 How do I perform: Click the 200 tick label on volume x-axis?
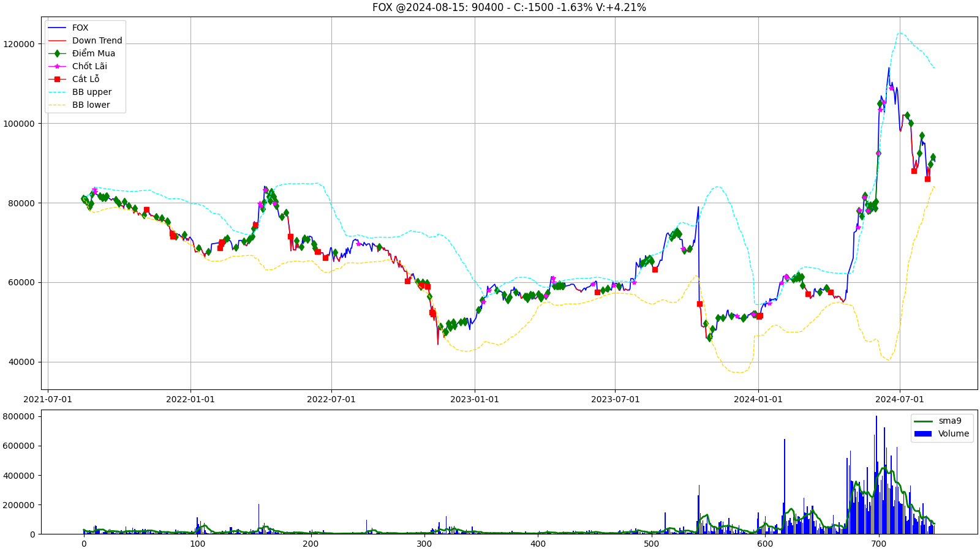point(311,544)
